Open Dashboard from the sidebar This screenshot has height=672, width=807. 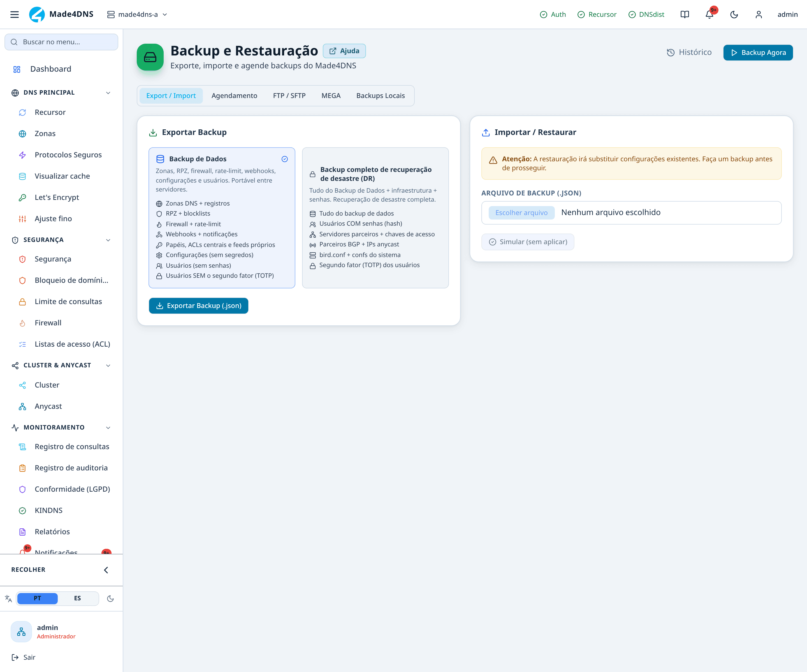click(x=61, y=69)
